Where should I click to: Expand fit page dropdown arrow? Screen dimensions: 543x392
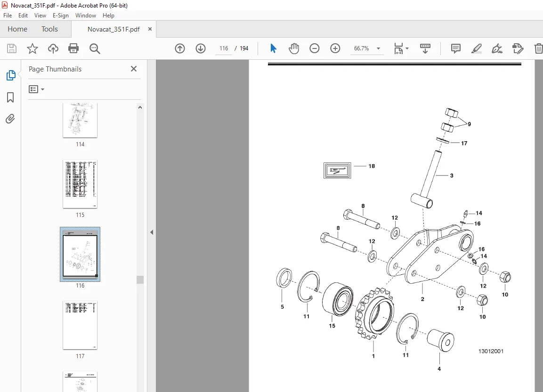point(407,48)
